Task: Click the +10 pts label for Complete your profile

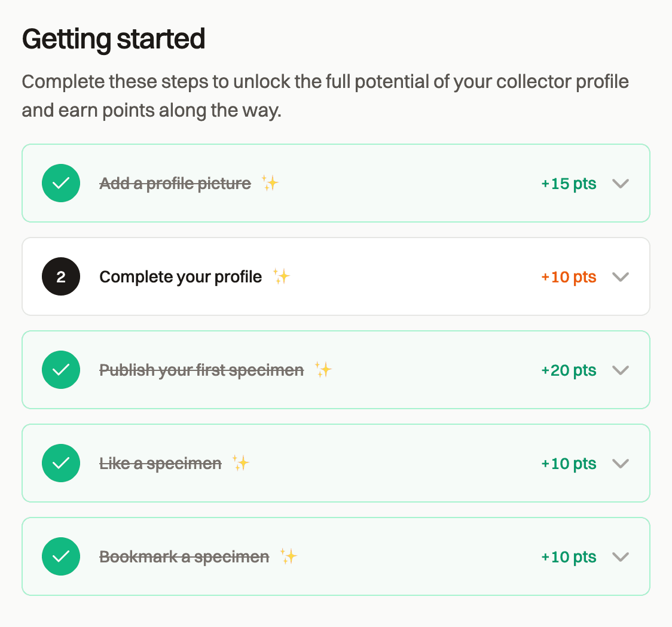Action: tap(568, 276)
